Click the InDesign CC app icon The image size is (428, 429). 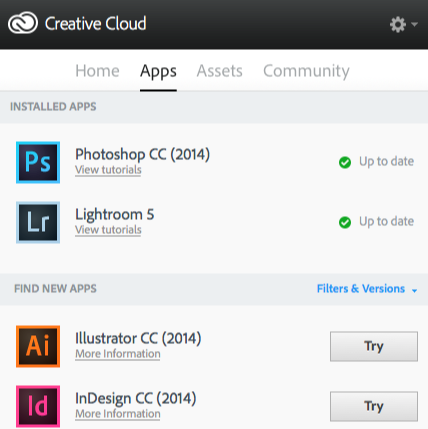(x=38, y=406)
